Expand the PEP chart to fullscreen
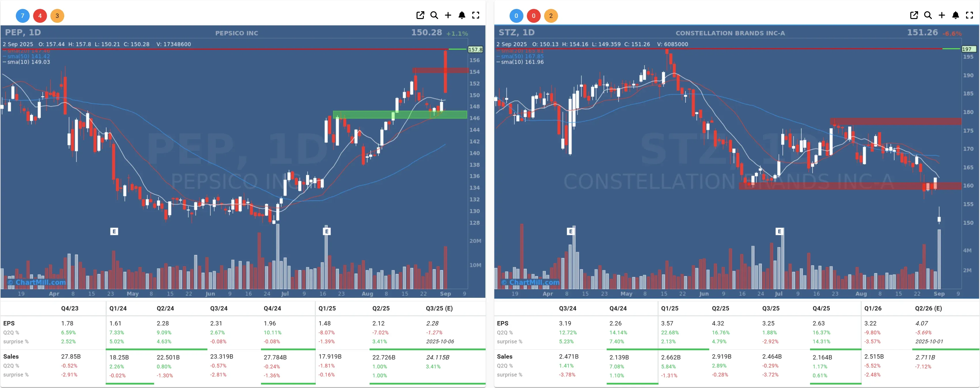Viewport: 980px width, 388px height. (x=476, y=15)
